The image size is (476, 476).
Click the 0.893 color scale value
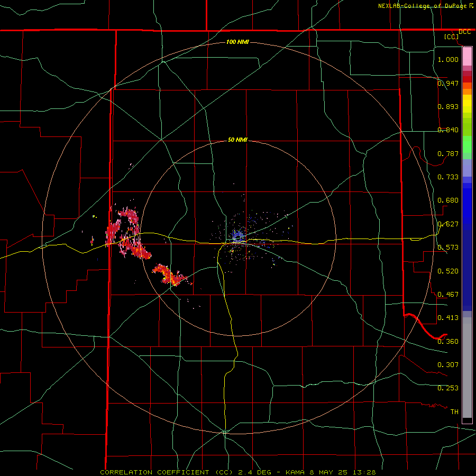click(x=448, y=106)
